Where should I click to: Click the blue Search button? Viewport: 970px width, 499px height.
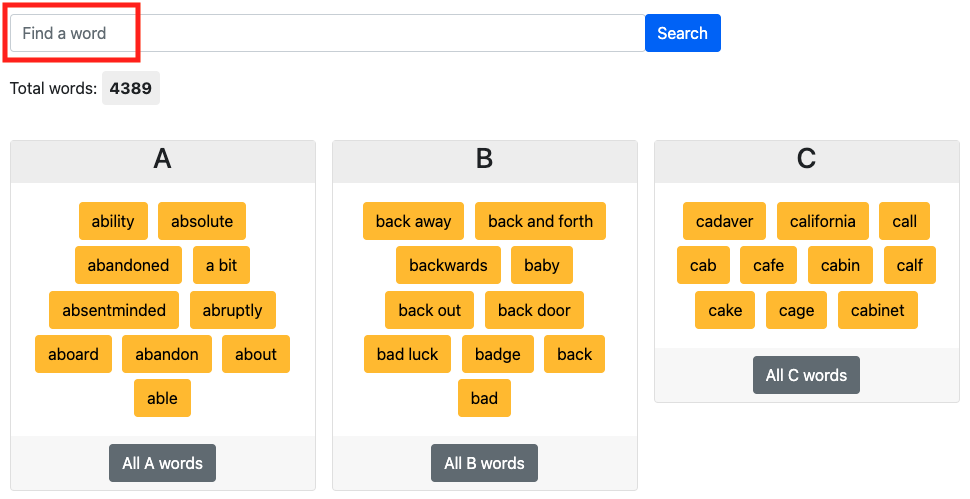click(682, 33)
